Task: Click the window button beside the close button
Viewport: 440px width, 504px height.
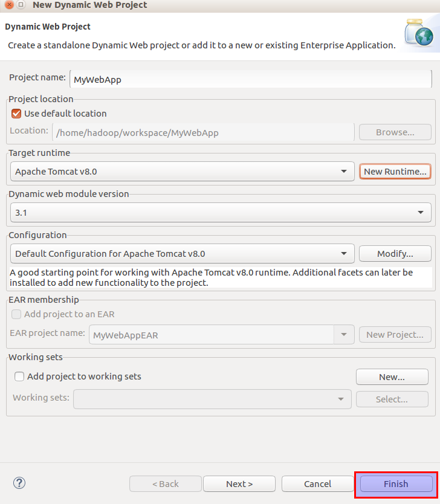Action: (21, 5)
